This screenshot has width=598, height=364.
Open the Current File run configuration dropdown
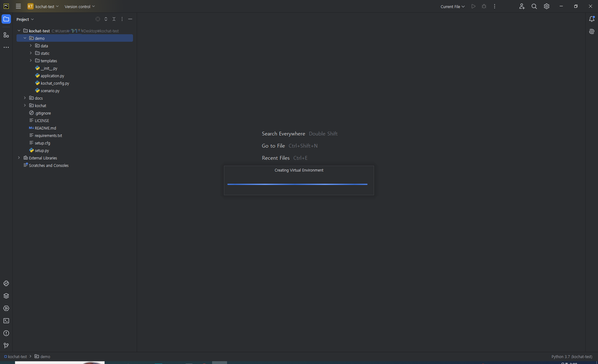tap(452, 6)
